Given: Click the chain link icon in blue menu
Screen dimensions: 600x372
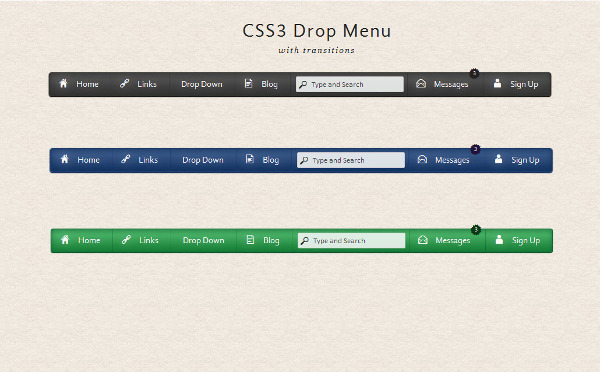Looking at the screenshot, I should pos(126,159).
